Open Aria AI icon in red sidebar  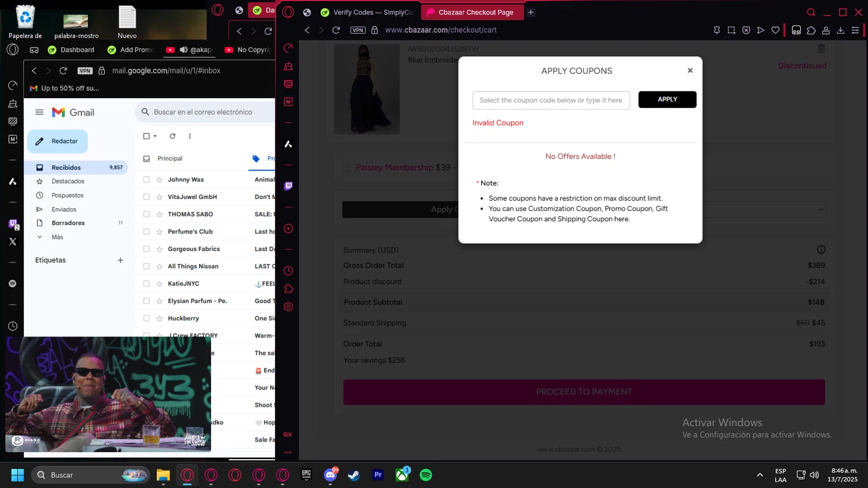pos(288,145)
